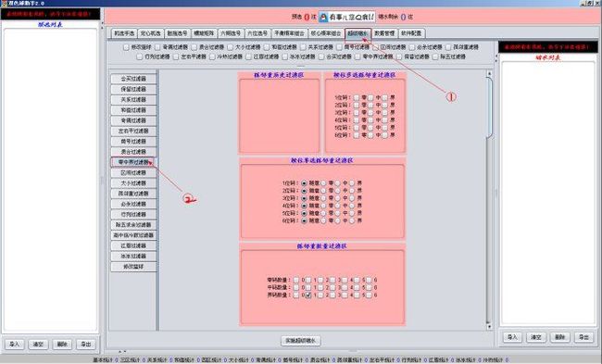Open the 数据管理 tab

[x=384, y=33]
